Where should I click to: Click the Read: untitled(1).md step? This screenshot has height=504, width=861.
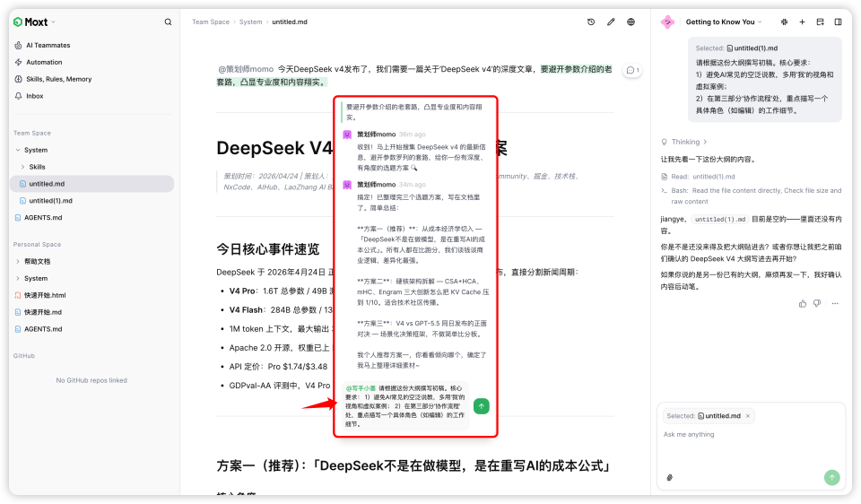pyautogui.click(x=699, y=177)
